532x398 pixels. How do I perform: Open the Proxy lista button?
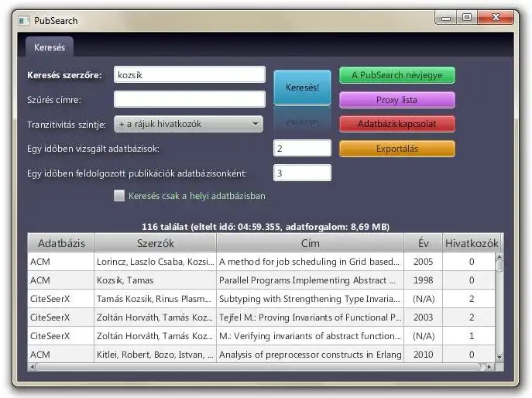coord(397,100)
